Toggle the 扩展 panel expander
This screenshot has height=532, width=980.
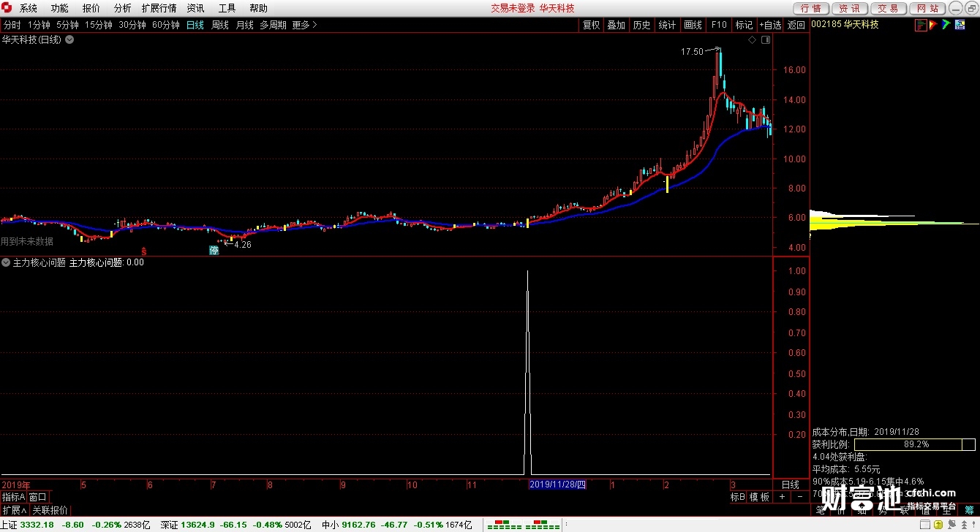(15, 510)
